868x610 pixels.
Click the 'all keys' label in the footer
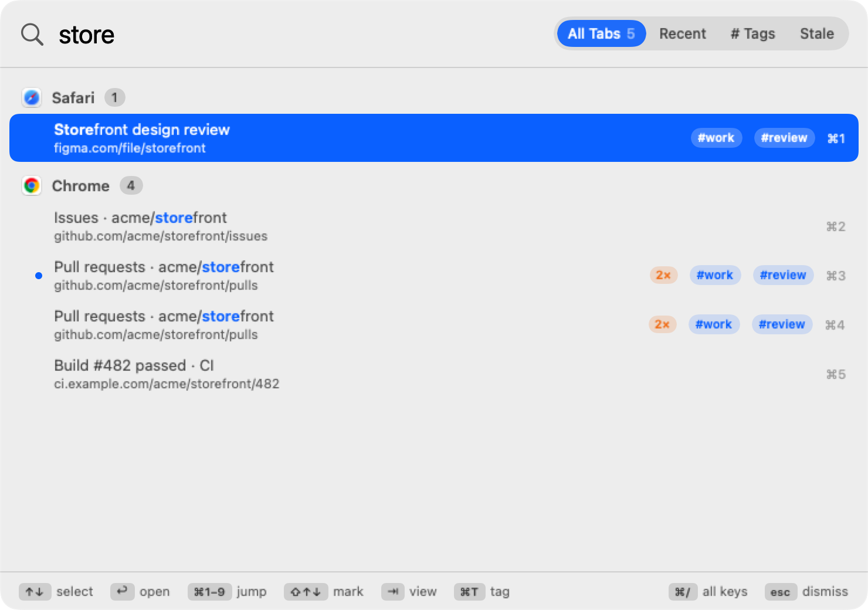coord(725,591)
